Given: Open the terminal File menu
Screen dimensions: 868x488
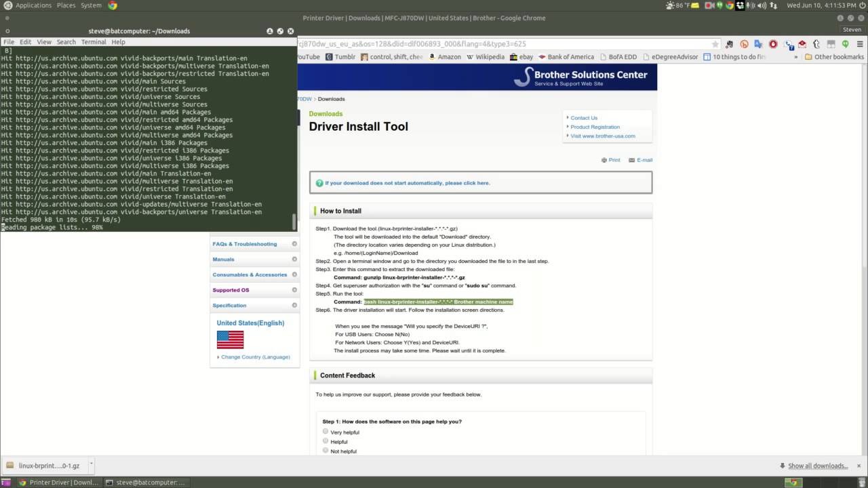Looking at the screenshot, I should coord(9,42).
